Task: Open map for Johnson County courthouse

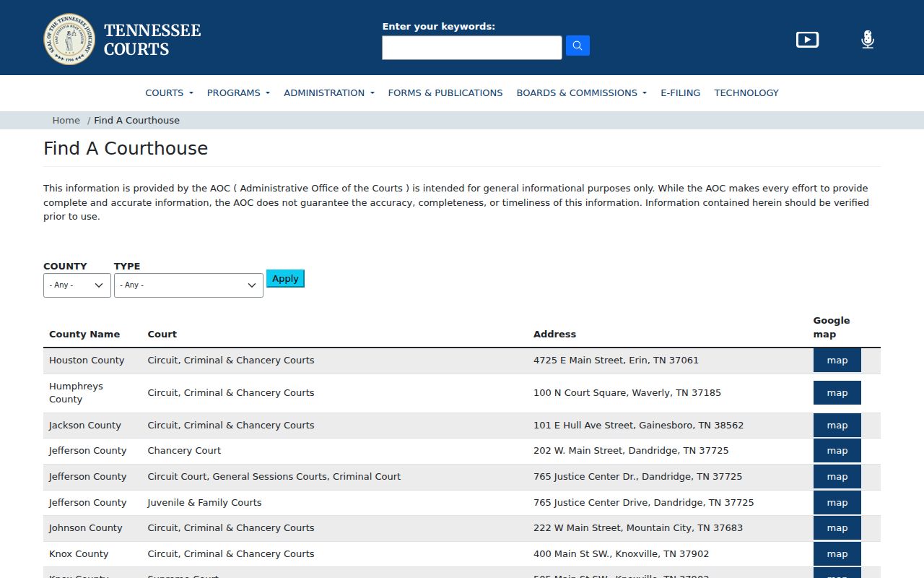Action: (x=837, y=528)
